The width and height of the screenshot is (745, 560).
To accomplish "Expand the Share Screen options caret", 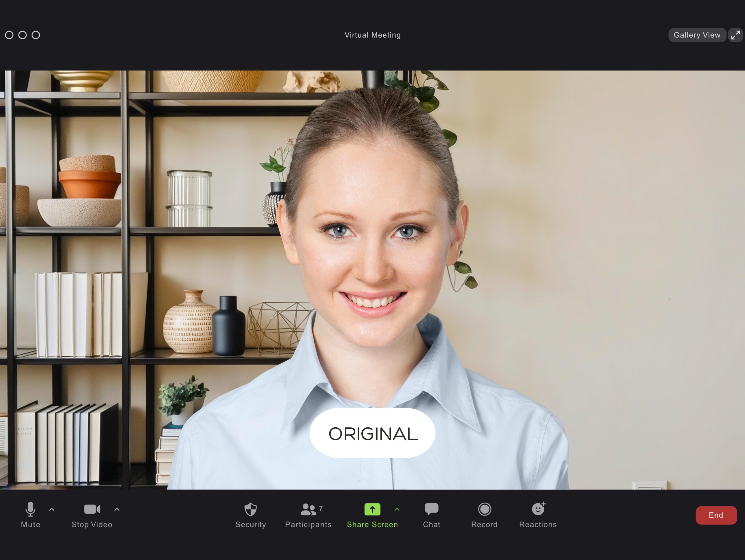I will [x=397, y=510].
